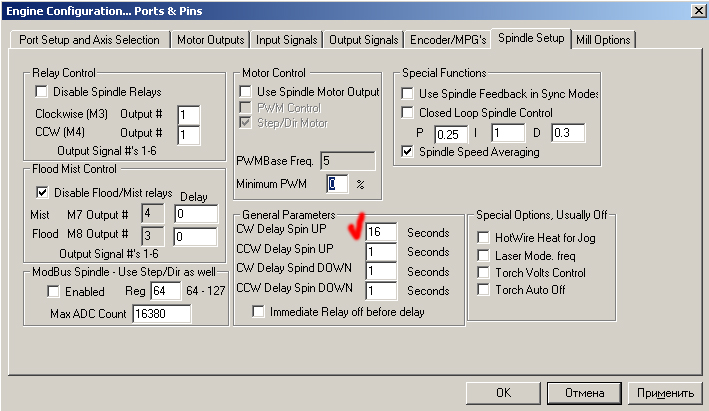Screen dimensions: 709x411
Task: Switch to the Mill Options tab
Action: point(604,40)
